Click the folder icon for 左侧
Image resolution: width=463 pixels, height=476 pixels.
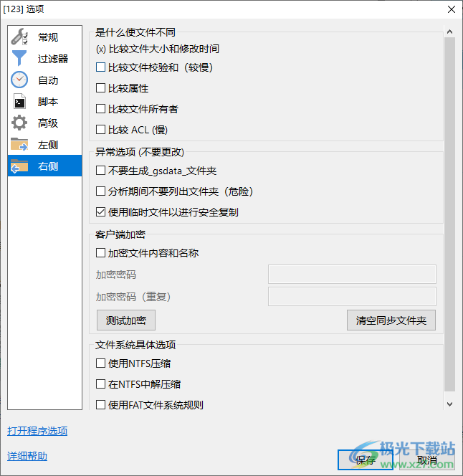click(x=19, y=144)
